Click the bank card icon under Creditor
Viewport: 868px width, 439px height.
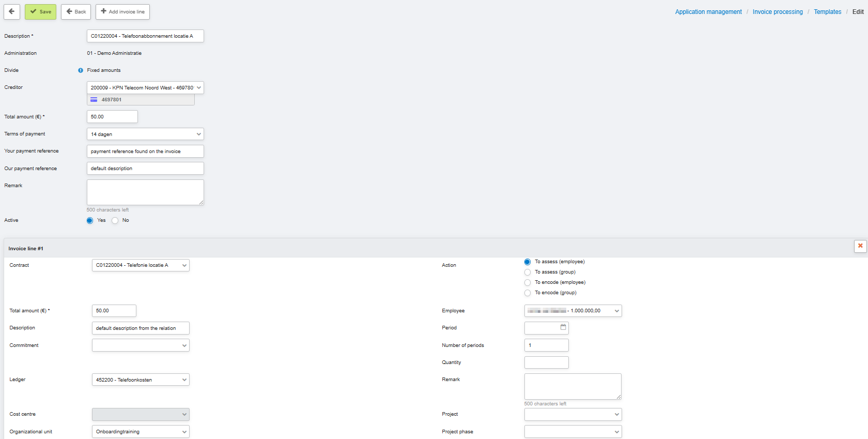click(x=94, y=100)
